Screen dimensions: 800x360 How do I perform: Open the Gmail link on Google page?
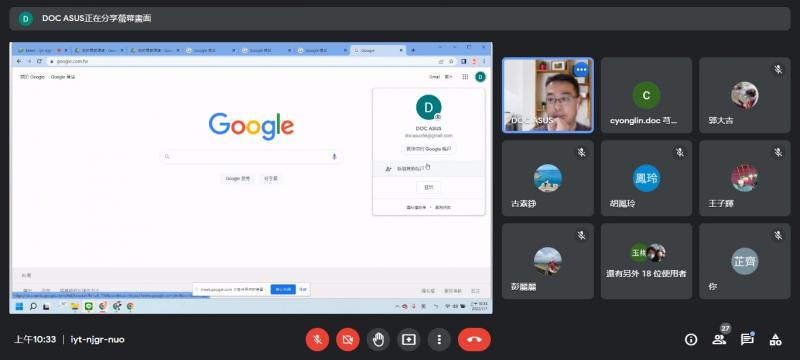[434, 76]
